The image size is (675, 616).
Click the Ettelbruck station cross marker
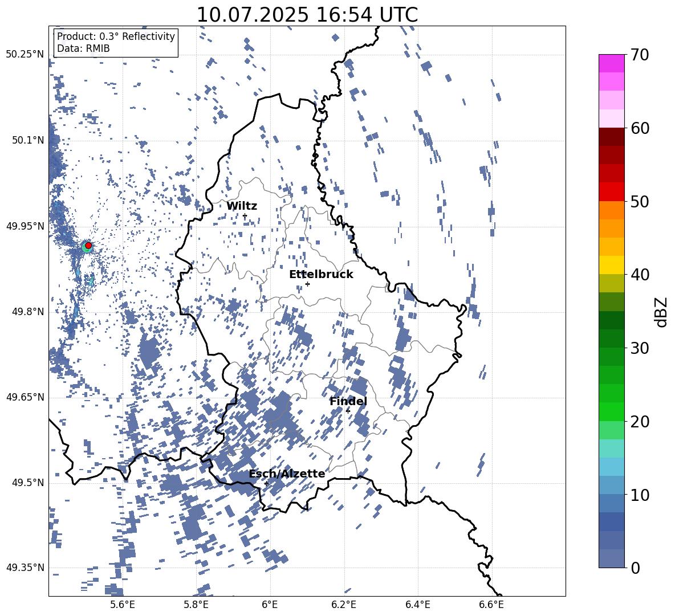pyautogui.click(x=307, y=284)
